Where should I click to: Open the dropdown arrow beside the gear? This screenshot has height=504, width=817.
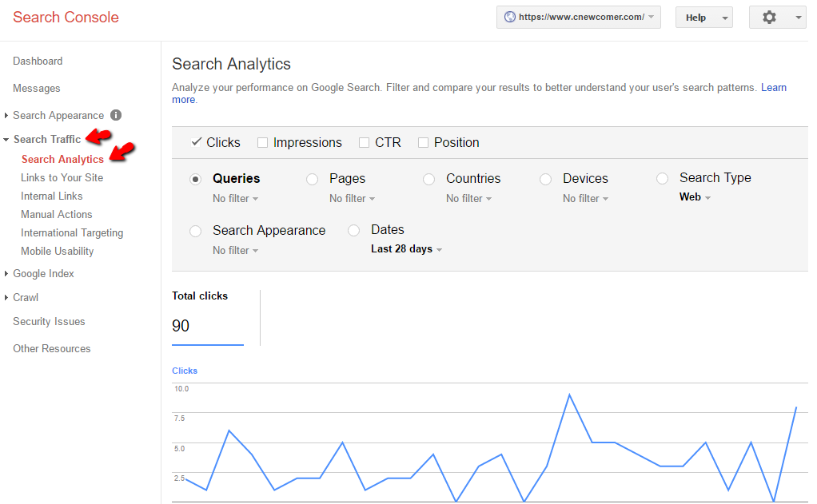799,18
